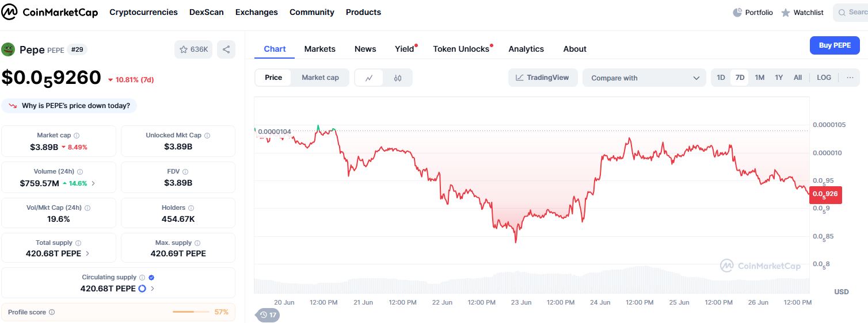
Task: Click the 0.0₅926 current price label on chart axis
Action: (x=825, y=194)
